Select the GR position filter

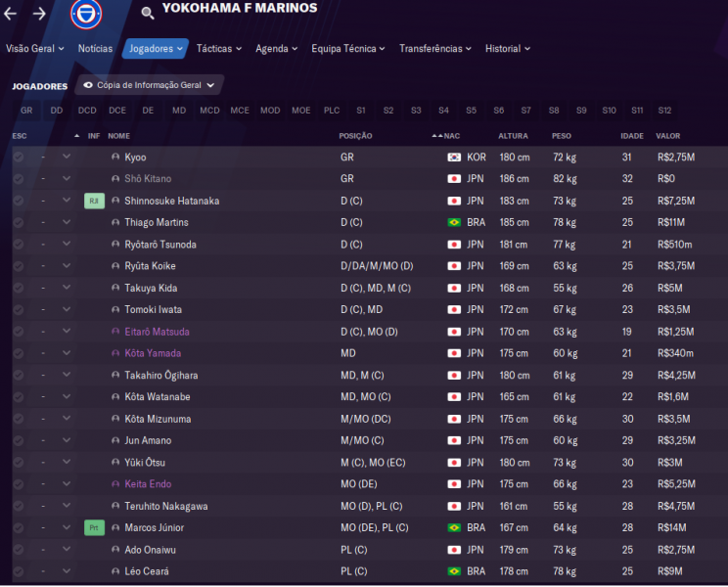point(26,111)
